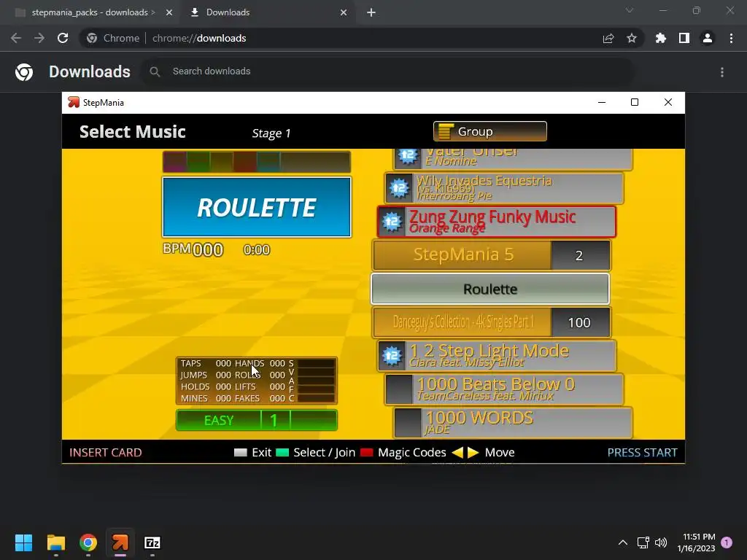Open the tab search chevron
The image size is (747, 560).
(x=630, y=10)
